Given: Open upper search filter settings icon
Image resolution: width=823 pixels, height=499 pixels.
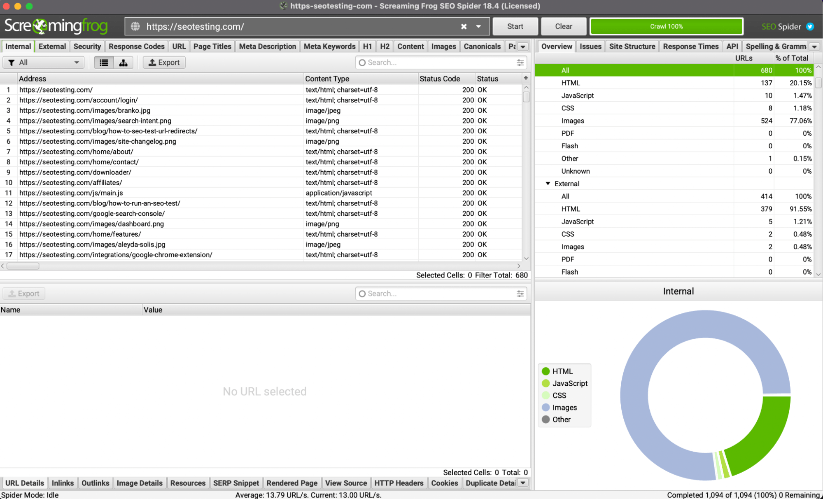Looking at the screenshot, I should [520, 62].
